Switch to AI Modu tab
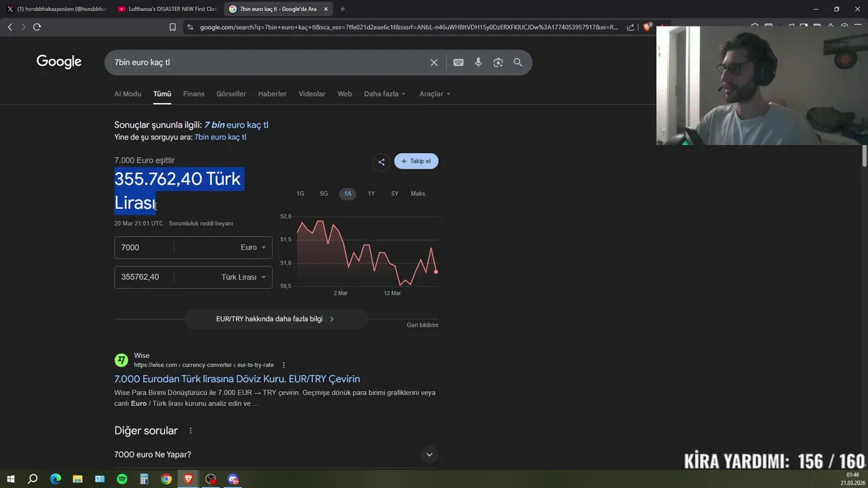 coord(127,94)
